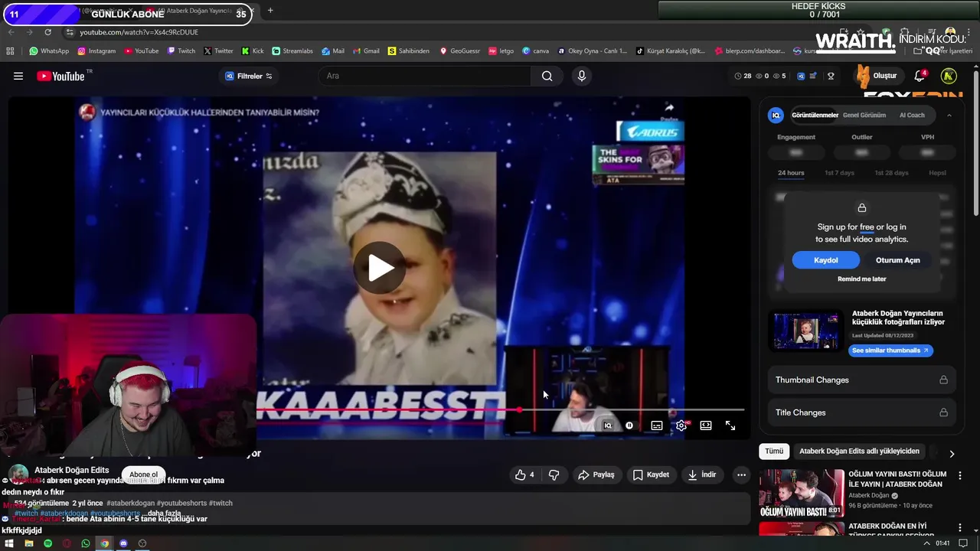The height and width of the screenshot is (551, 980).
Task: Save video with Kaydet button
Action: (651, 474)
